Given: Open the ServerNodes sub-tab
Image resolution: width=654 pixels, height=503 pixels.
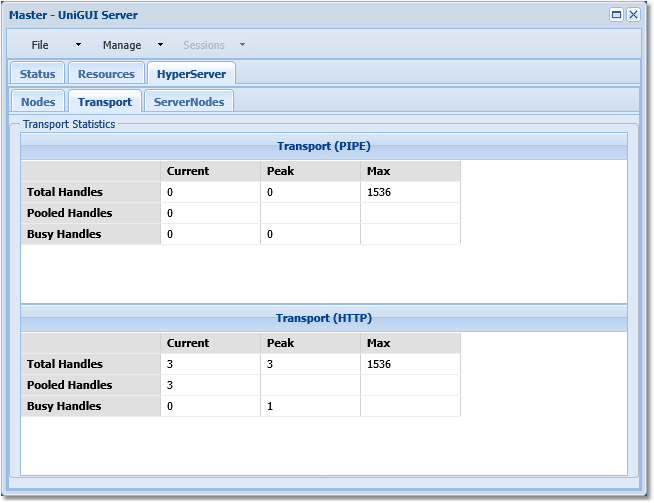Looking at the screenshot, I should (189, 102).
